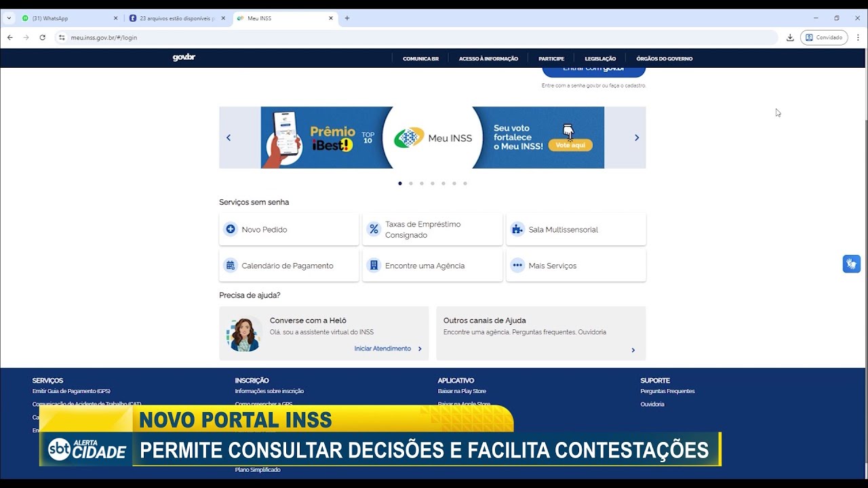The height and width of the screenshot is (488, 868).
Task: Open Encontre uma Agência card
Action: [433, 266]
